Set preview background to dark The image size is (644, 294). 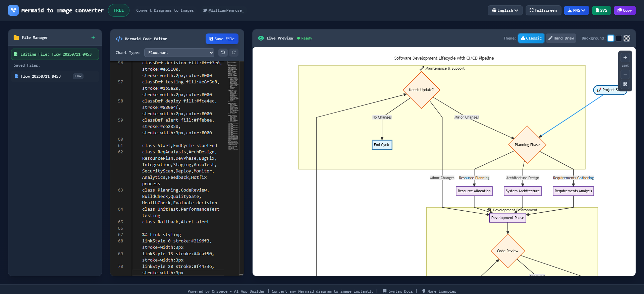pyautogui.click(x=619, y=38)
